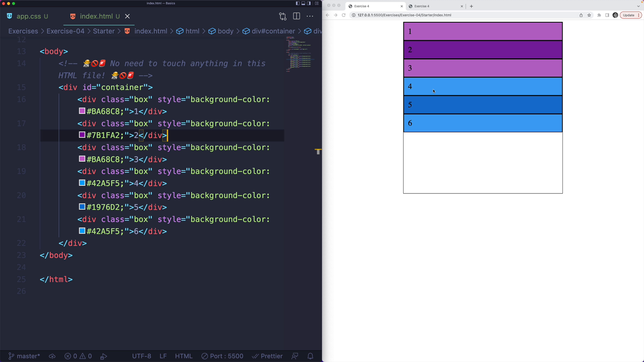The height and width of the screenshot is (362, 644).
Task: Open Starter breadcrumb folder
Action: pyautogui.click(x=104, y=31)
